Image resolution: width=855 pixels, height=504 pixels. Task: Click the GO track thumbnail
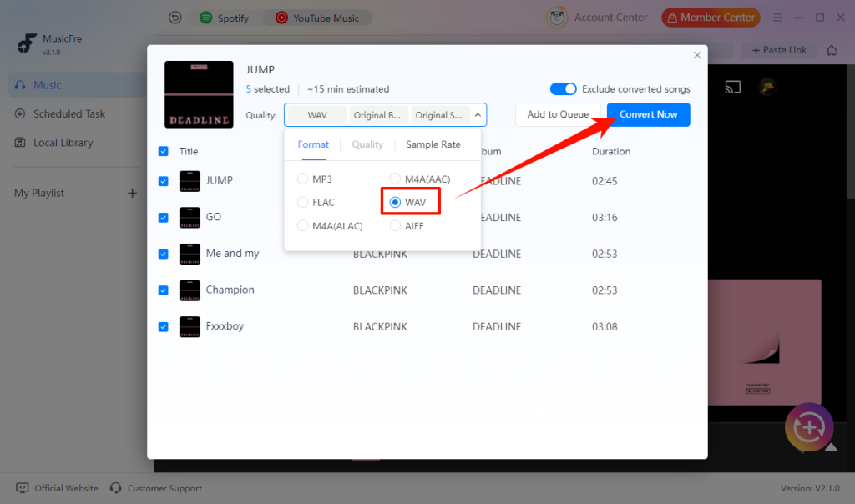tap(190, 218)
